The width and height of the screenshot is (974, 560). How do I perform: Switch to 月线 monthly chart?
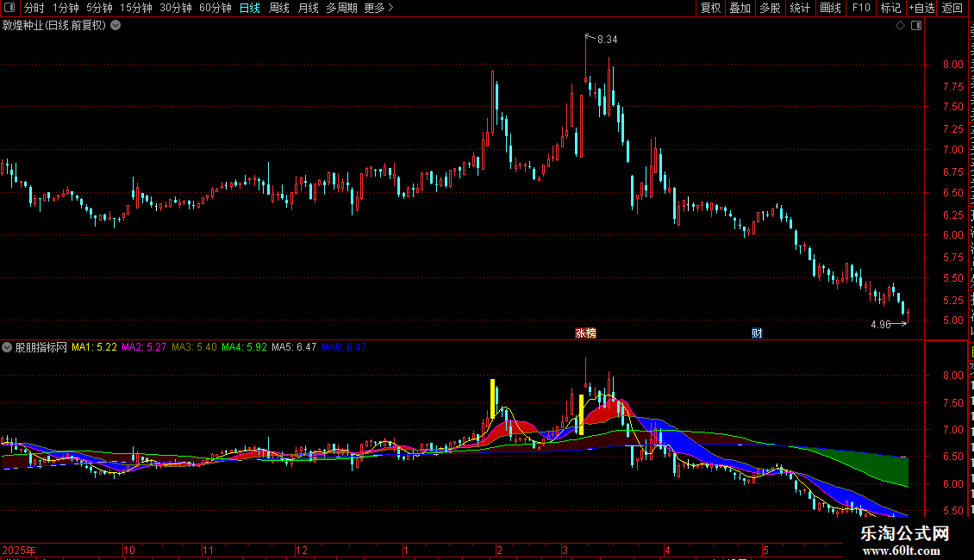click(308, 8)
